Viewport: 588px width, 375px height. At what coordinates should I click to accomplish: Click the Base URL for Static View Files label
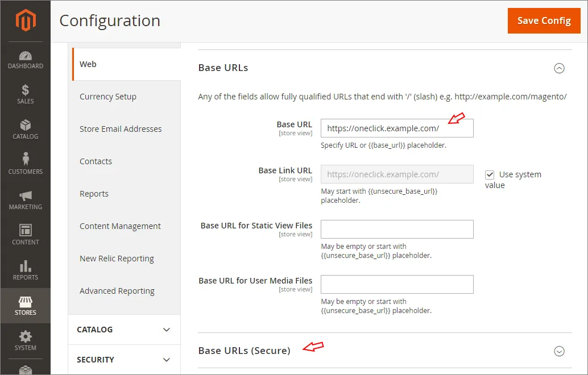256,226
